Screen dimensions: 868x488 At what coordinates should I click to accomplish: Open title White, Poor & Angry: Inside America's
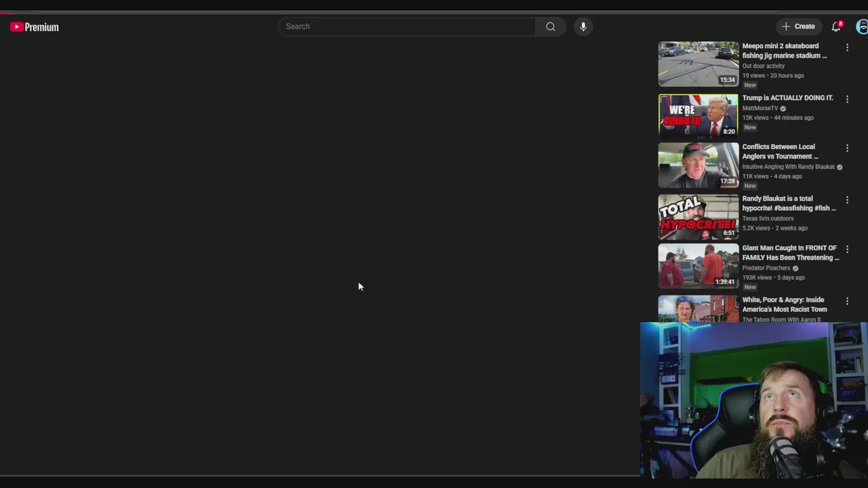(785, 304)
